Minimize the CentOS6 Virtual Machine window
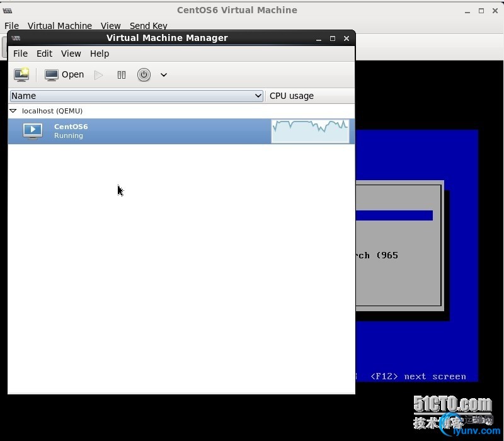 point(467,11)
